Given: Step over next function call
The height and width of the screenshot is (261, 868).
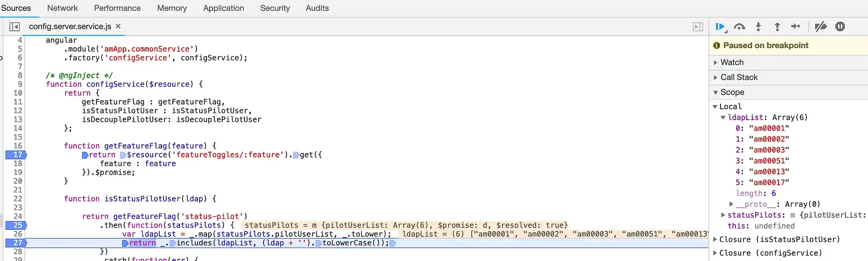Looking at the screenshot, I should 739,27.
